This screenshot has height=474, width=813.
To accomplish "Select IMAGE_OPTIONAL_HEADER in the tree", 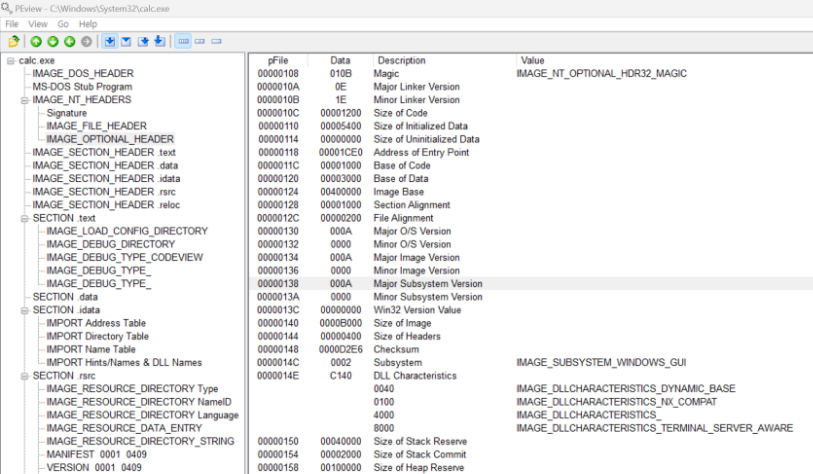I will pyautogui.click(x=110, y=139).
